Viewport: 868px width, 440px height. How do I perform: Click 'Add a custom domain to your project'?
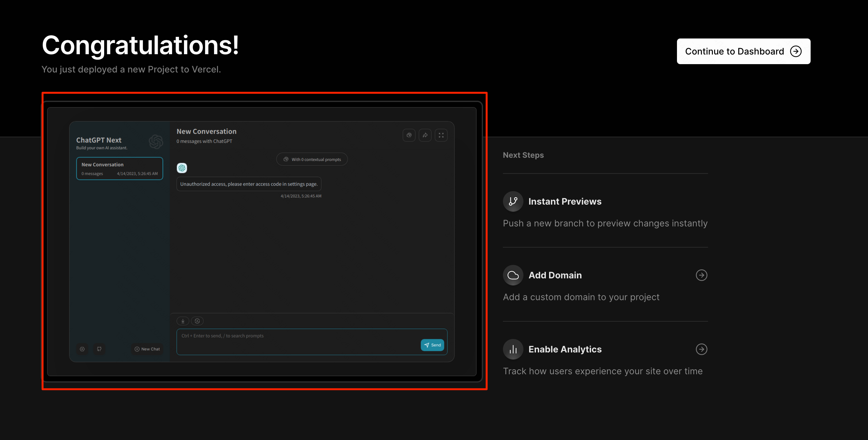click(581, 297)
